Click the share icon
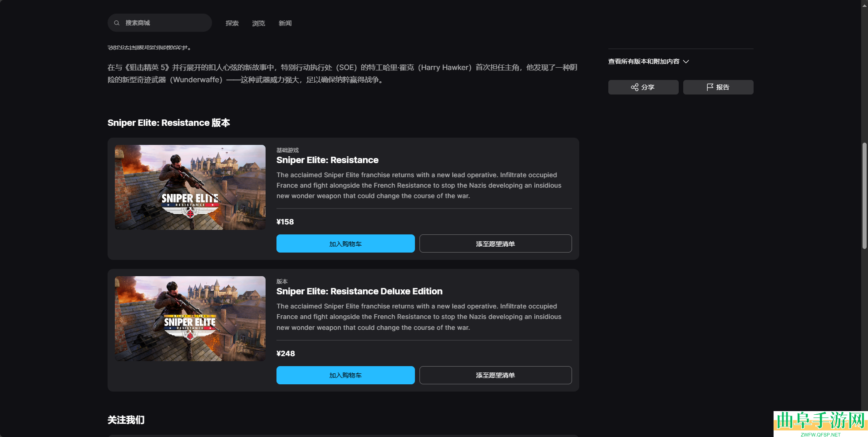 tap(634, 87)
